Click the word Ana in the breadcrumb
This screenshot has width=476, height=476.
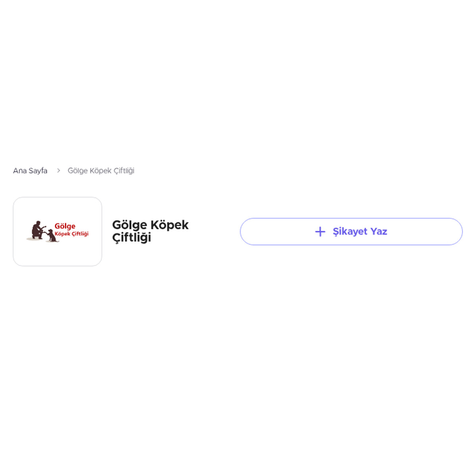tap(20, 171)
